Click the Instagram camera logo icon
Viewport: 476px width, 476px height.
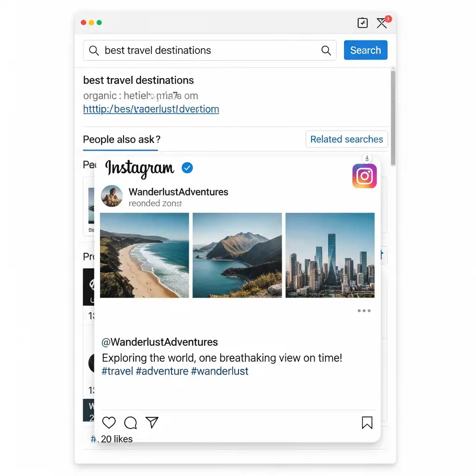pyautogui.click(x=364, y=176)
